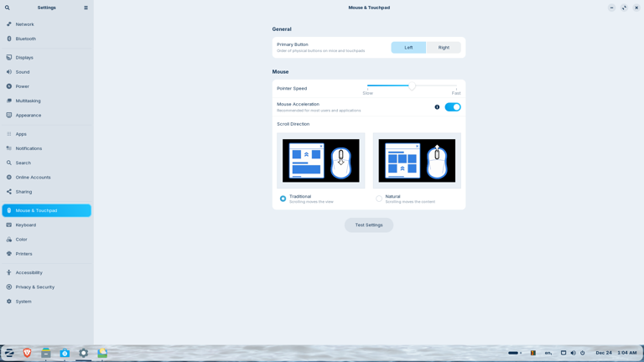
Task: Click the Online Accounts icon
Action: (x=9, y=178)
